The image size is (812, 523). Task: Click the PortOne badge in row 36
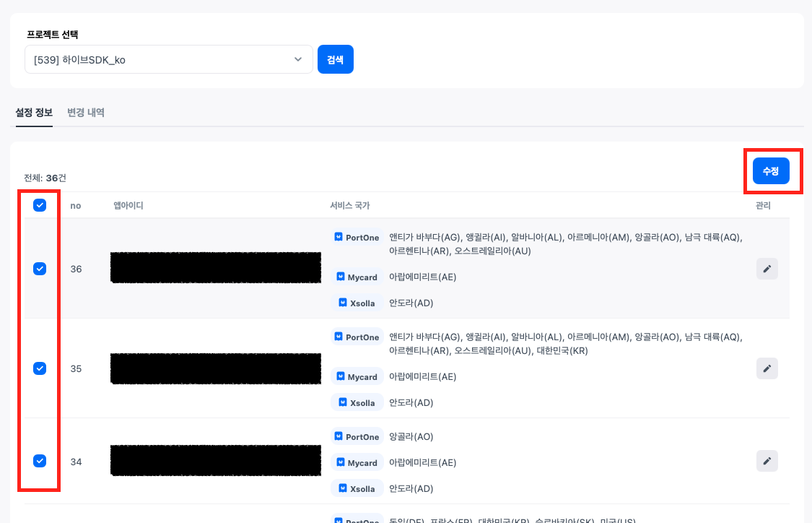tap(357, 238)
